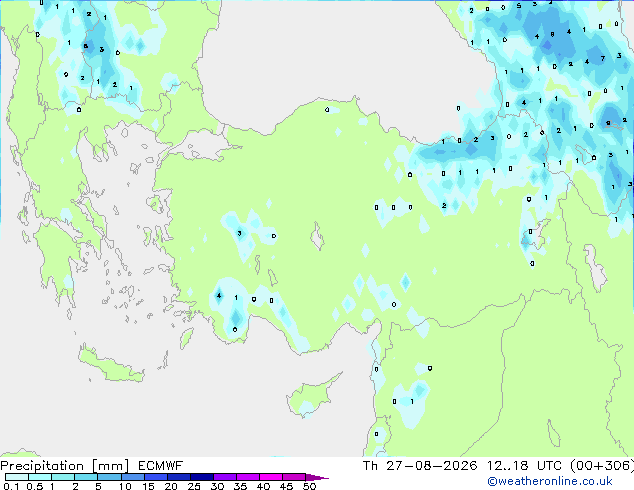Click the legend value '15'
Screen dimensions: 634x490
tap(148, 486)
